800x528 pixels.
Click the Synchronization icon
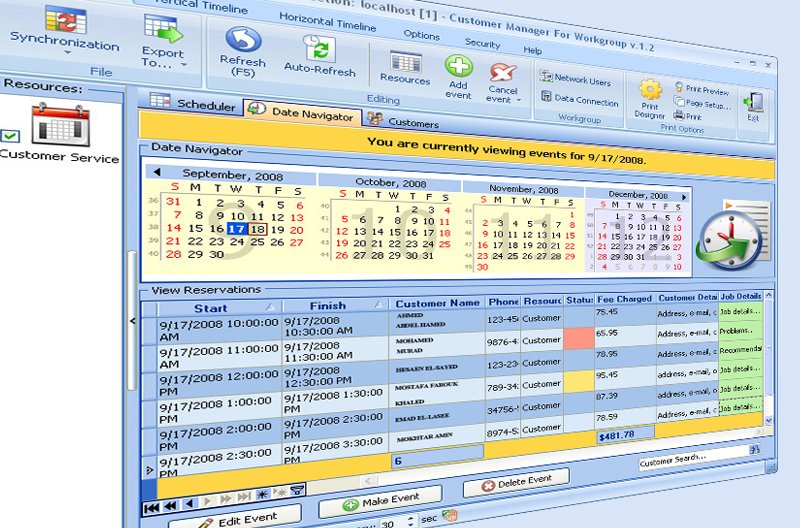65,20
